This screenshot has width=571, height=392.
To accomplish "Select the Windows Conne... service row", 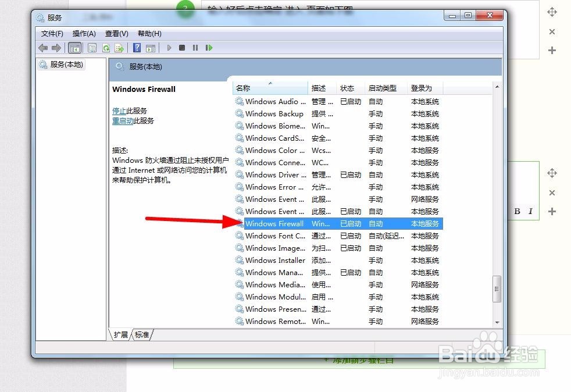I will (338, 162).
